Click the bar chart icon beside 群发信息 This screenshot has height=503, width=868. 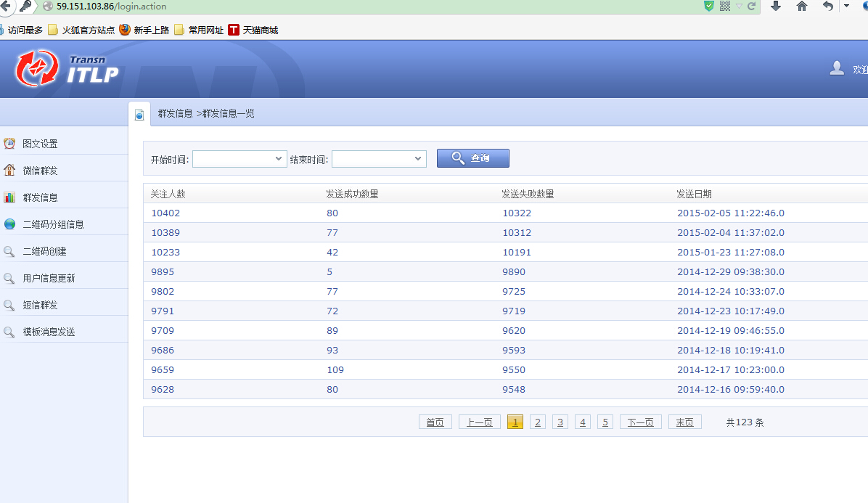pyautogui.click(x=9, y=197)
